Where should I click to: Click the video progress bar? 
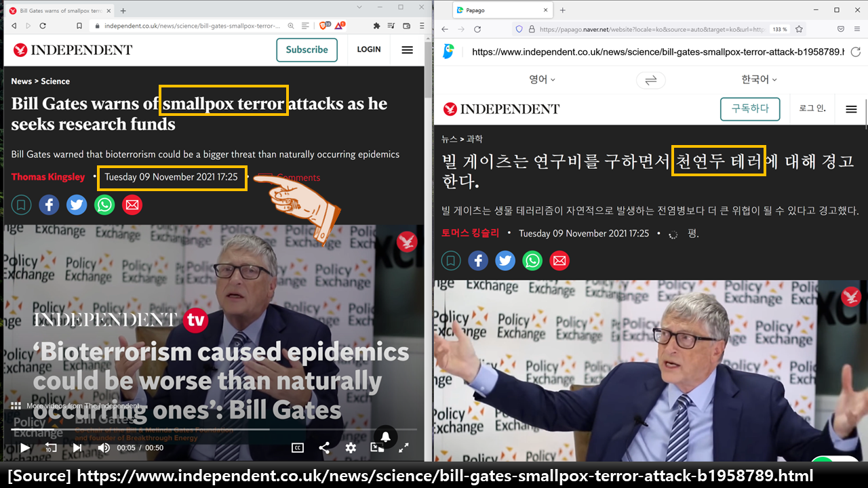coord(214,430)
